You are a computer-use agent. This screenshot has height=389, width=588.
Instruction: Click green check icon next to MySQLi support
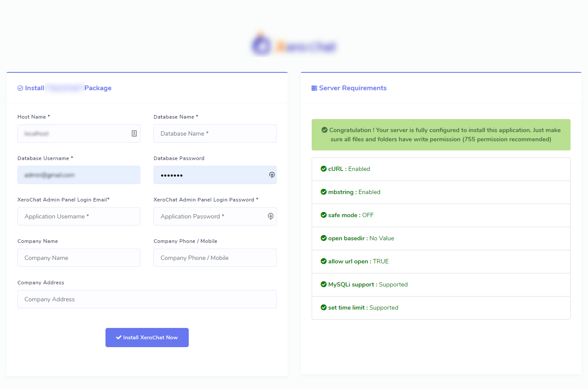click(x=323, y=284)
